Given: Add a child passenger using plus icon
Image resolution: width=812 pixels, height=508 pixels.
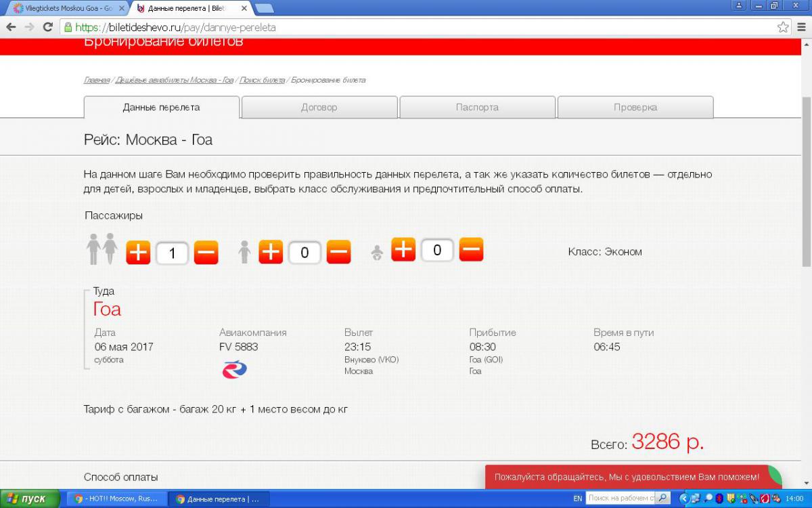Looking at the screenshot, I should (x=271, y=253).
